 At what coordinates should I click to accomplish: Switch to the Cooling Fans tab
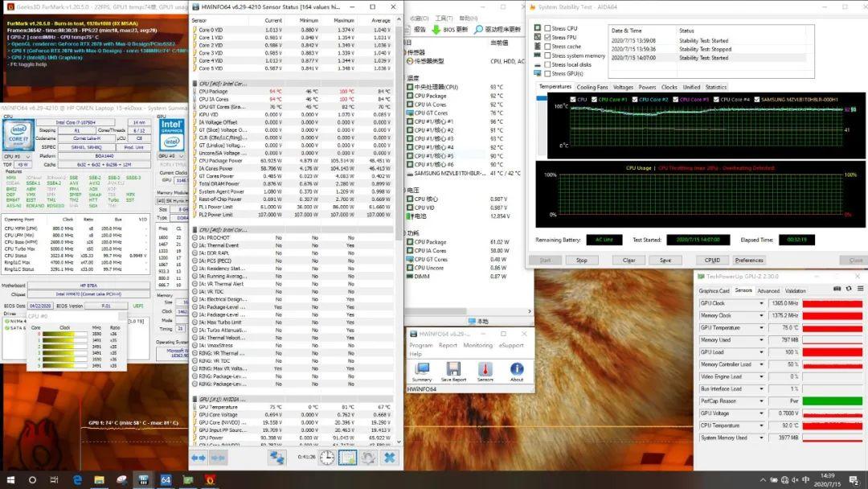(x=592, y=87)
